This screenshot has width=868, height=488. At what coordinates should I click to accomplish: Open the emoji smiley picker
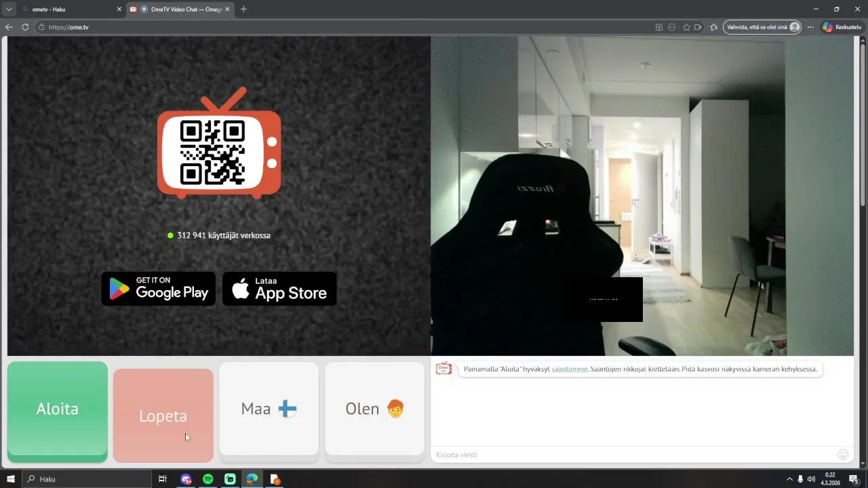click(x=843, y=455)
